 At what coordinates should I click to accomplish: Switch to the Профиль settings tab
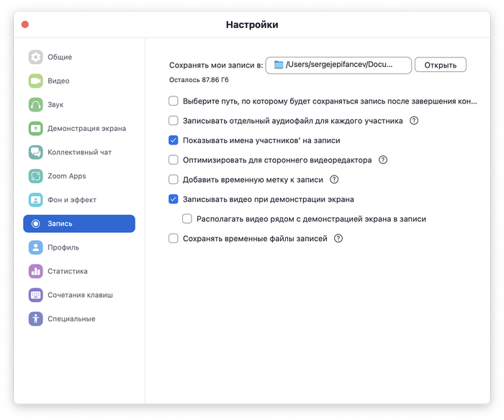click(x=63, y=247)
